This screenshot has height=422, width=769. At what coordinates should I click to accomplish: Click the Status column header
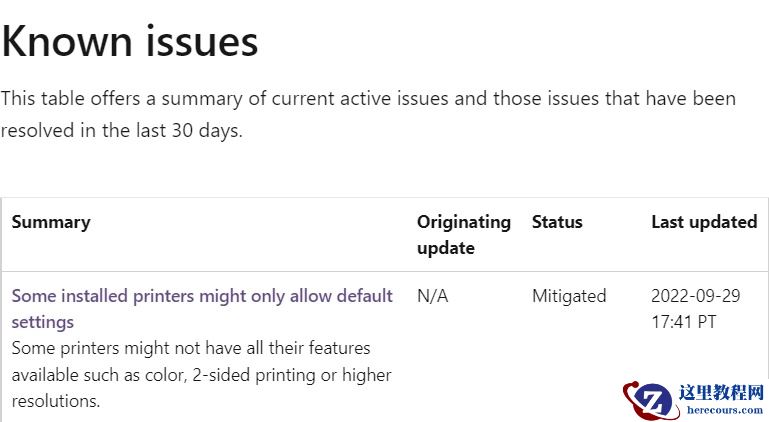click(x=557, y=222)
